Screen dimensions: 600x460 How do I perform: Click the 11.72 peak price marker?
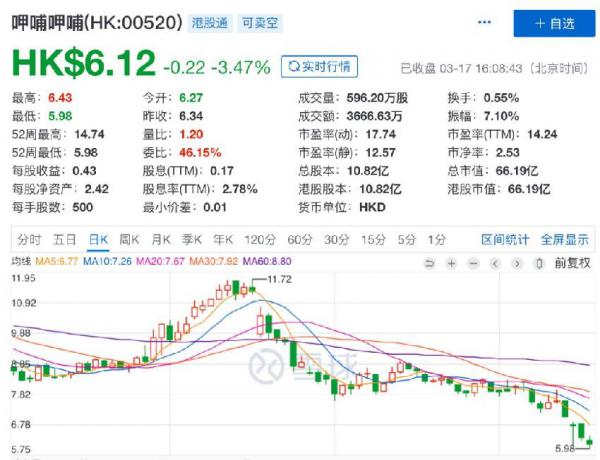pyautogui.click(x=279, y=279)
